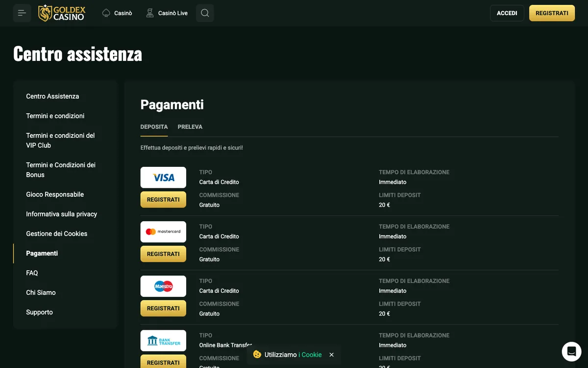Open Casinò Live in top navigation
The image size is (588, 368).
(x=173, y=13)
